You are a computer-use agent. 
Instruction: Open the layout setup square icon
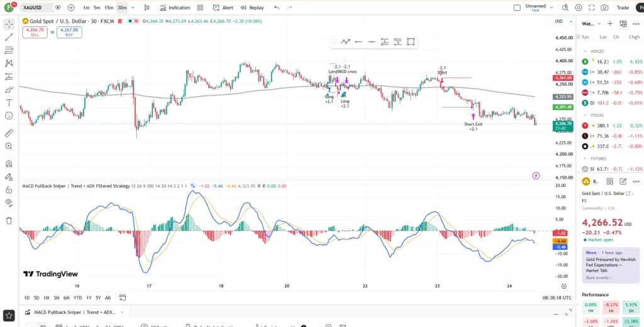click(517, 8)
